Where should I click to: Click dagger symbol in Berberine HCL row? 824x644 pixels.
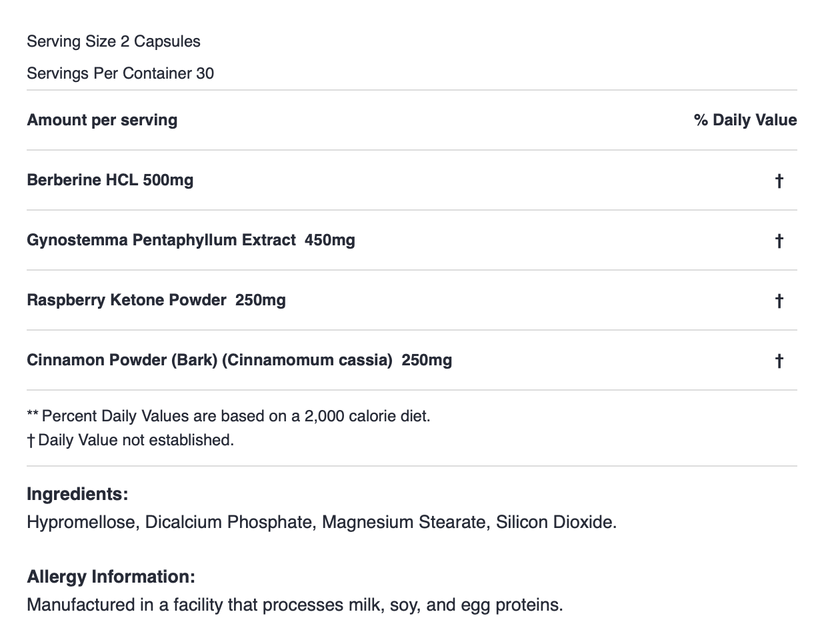tap(779, 181)
